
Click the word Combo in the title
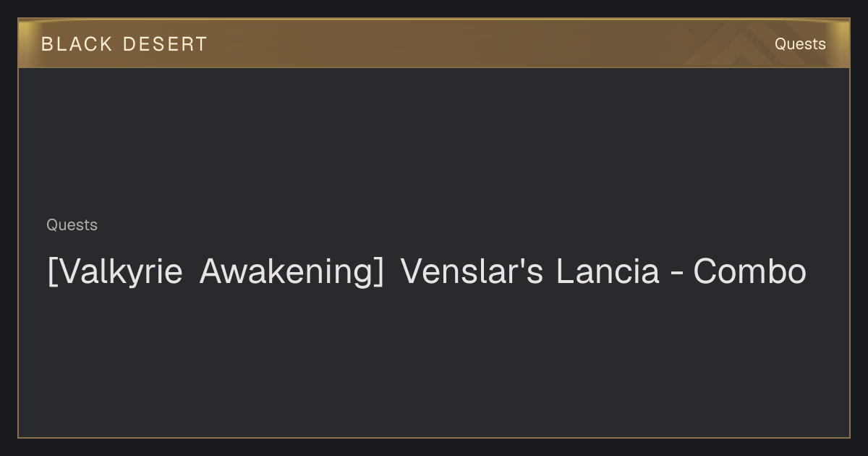(749, 272)
